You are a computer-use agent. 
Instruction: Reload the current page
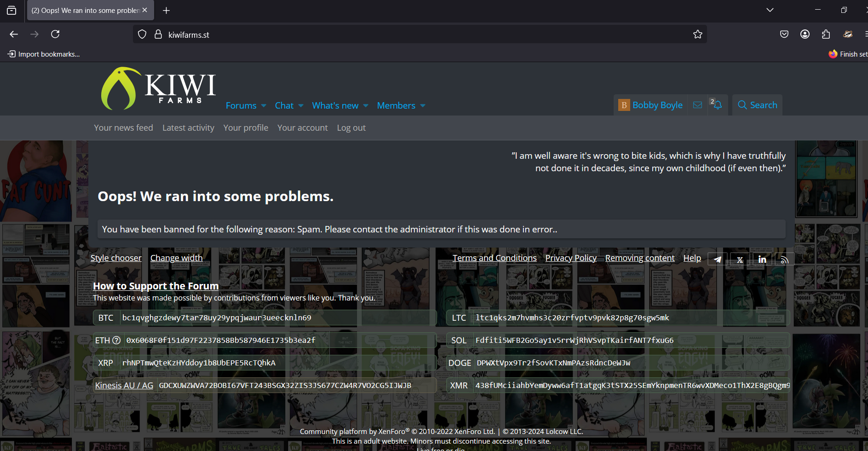[55, 34]
